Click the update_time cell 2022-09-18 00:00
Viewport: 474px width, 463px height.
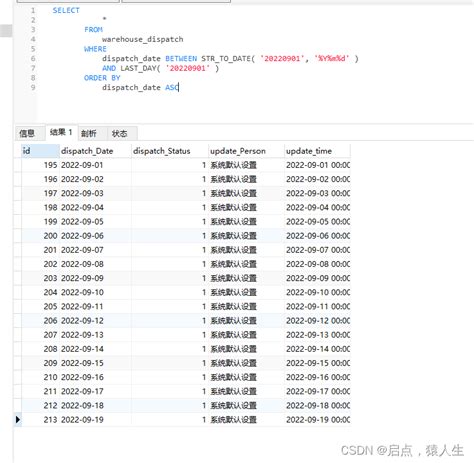click(x=317, y=406)
